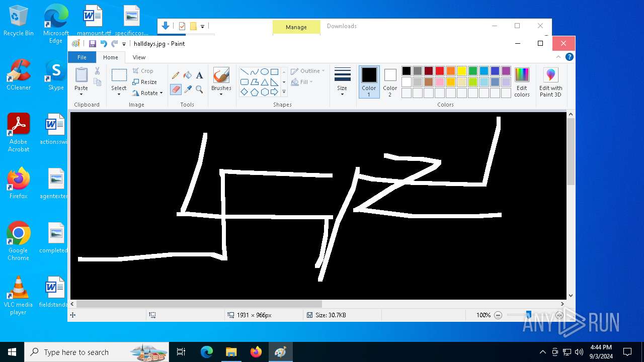Open VLC media player desktop shortcut
This screenshot has height=362, width=644.
coord(19,296)
